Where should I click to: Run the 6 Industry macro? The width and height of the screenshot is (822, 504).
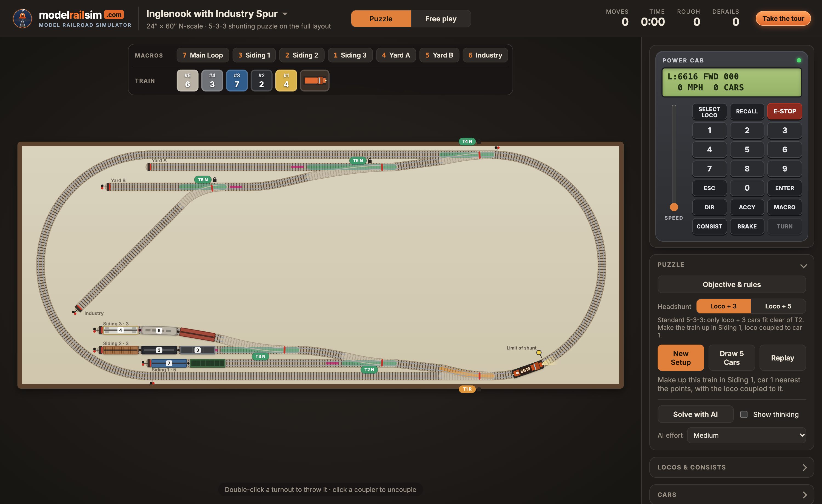coord(485,55)
